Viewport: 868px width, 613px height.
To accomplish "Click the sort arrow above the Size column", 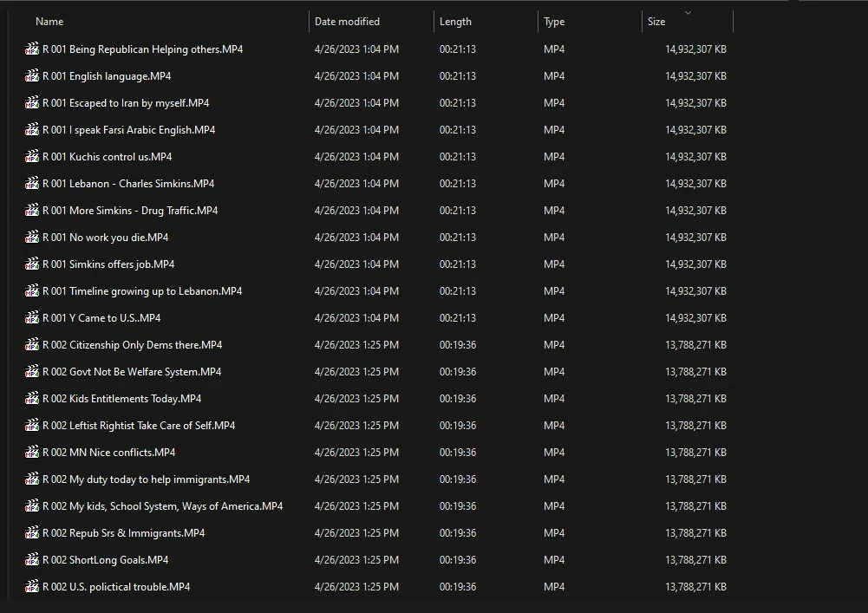I will [689, 13].
